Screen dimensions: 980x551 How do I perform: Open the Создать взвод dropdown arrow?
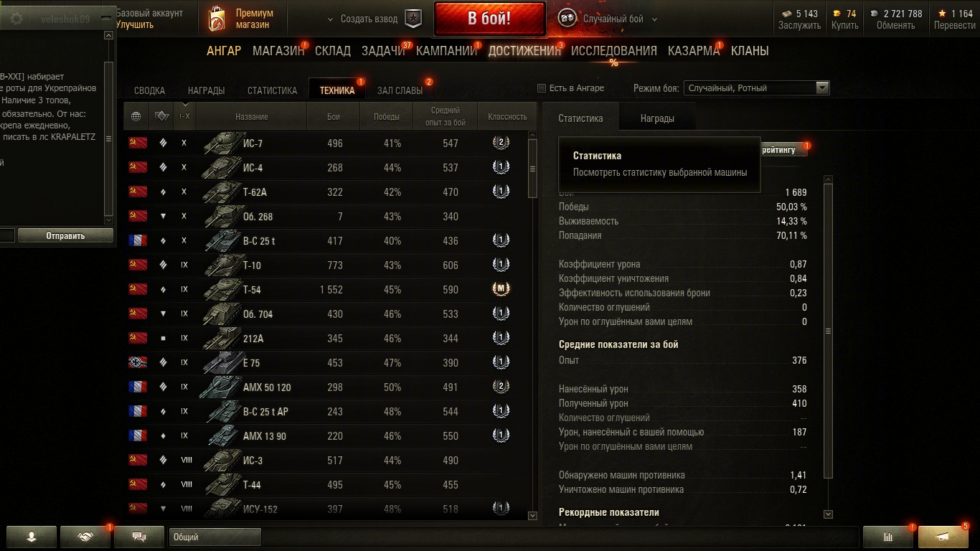(331, 19)
